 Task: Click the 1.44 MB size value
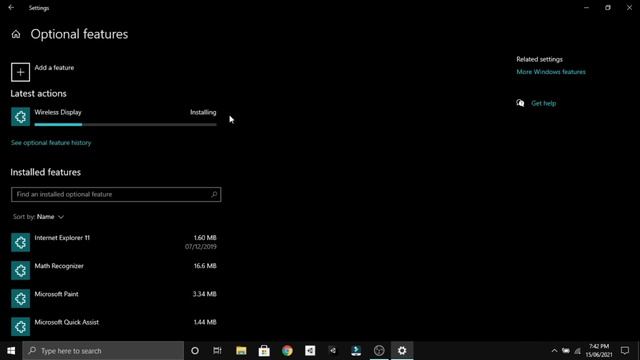point(205,322)
